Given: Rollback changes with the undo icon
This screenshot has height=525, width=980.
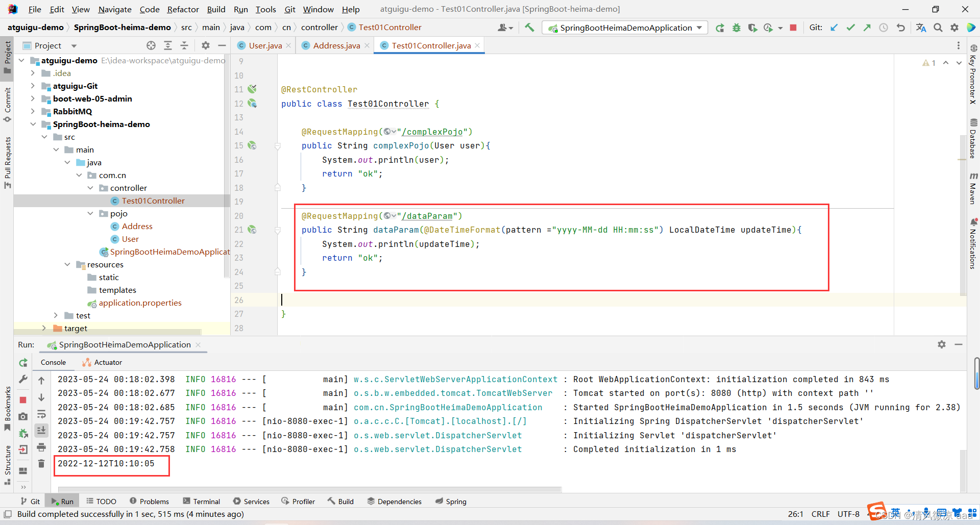Looking at the screenshot, I should click(x=901, y=28).
